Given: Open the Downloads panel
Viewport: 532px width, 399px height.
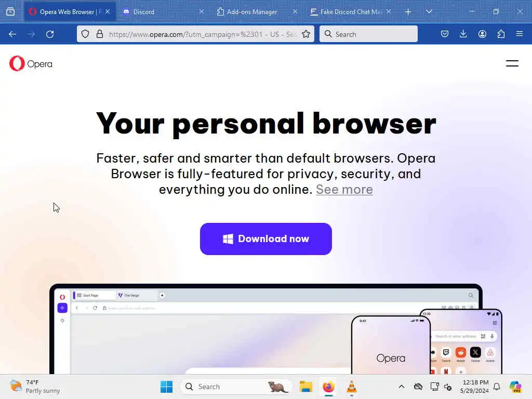Looking at the screenshot, I should pos(463,34).
